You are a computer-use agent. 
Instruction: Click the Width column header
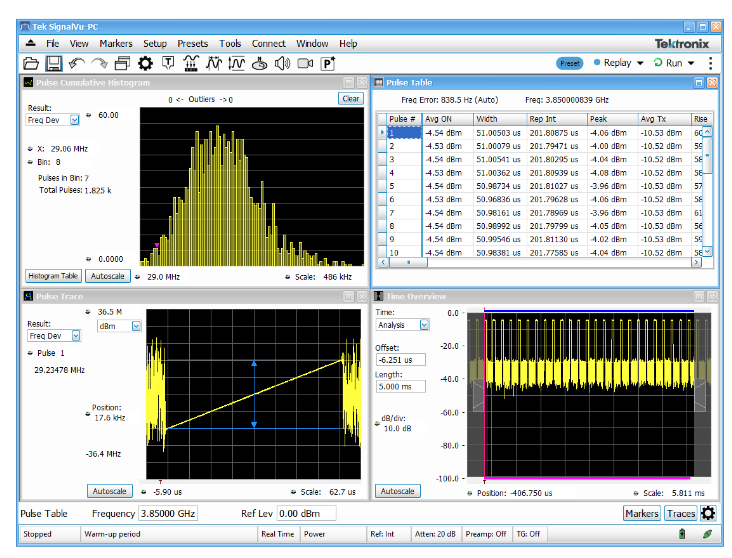[x=500, y=119]
